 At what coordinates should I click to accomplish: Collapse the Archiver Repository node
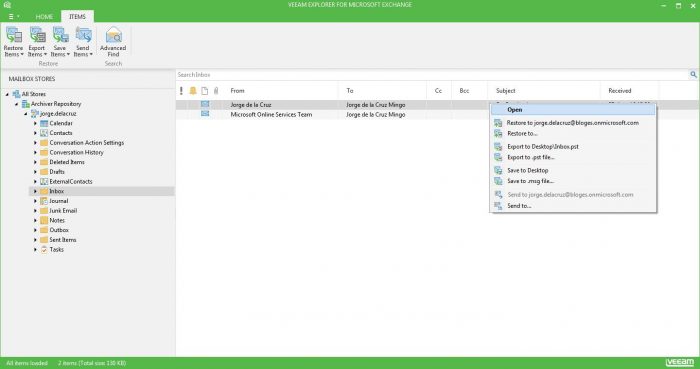[17, 104]
